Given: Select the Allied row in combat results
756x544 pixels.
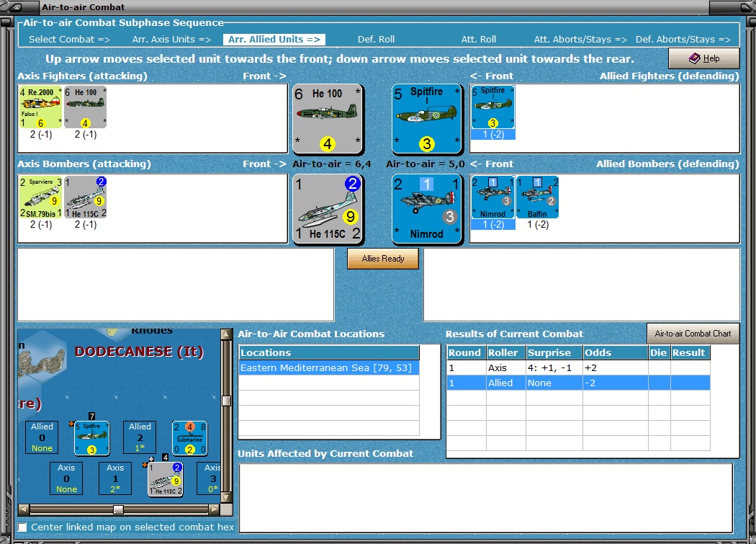Looking at the screenshot, I should tap(579, 383).
